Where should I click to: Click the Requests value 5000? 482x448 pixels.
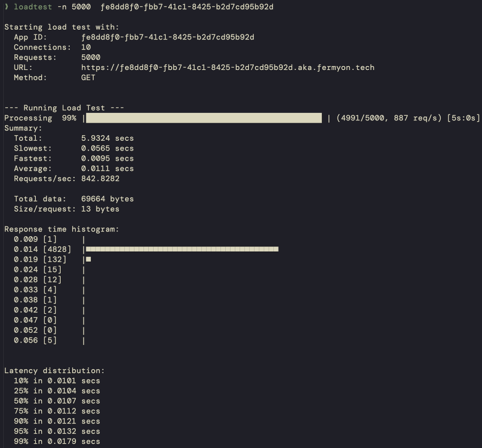pos(91,57)
